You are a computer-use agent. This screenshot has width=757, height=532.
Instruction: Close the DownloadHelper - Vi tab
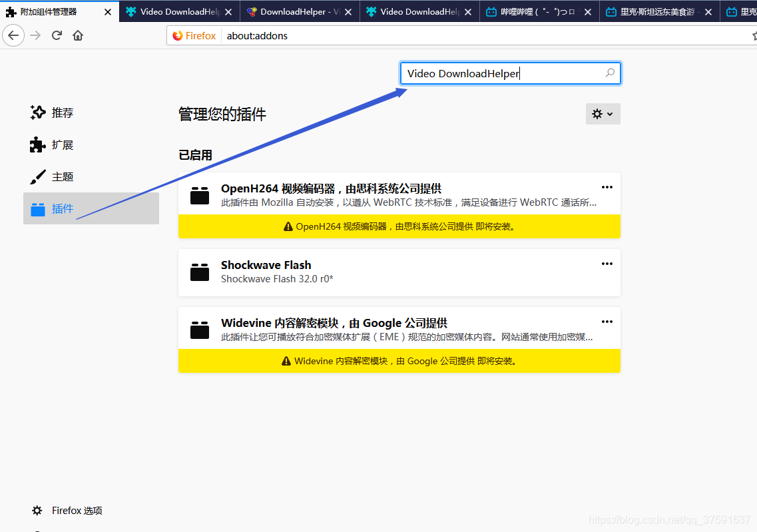348,12
